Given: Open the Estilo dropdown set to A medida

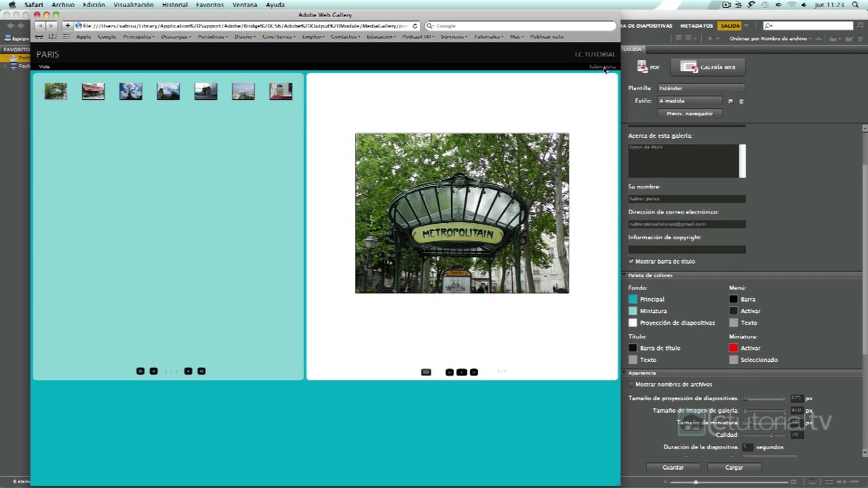Looking at the screenshot, I should [x=689, y=101].
